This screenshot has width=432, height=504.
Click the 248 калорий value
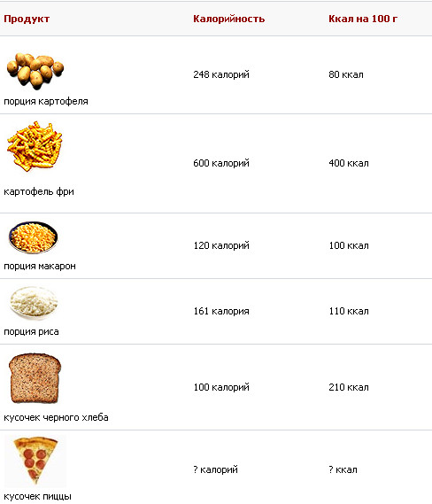tap(221, 74)
